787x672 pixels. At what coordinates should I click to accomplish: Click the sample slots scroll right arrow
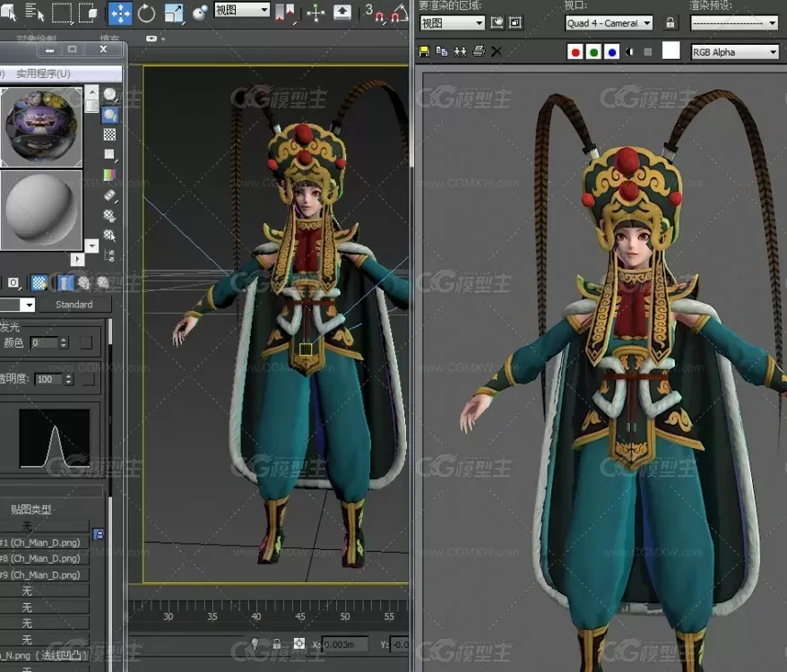point(77,260)
